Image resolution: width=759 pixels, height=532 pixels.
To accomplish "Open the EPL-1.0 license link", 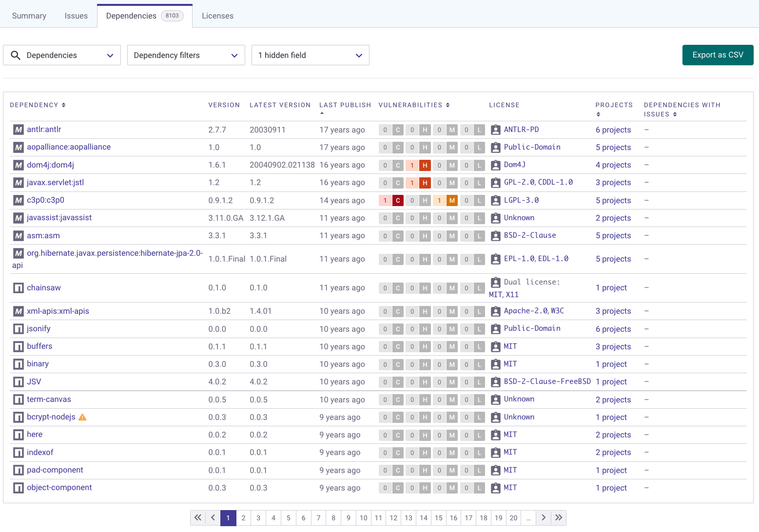I will (x=519, y=259).
